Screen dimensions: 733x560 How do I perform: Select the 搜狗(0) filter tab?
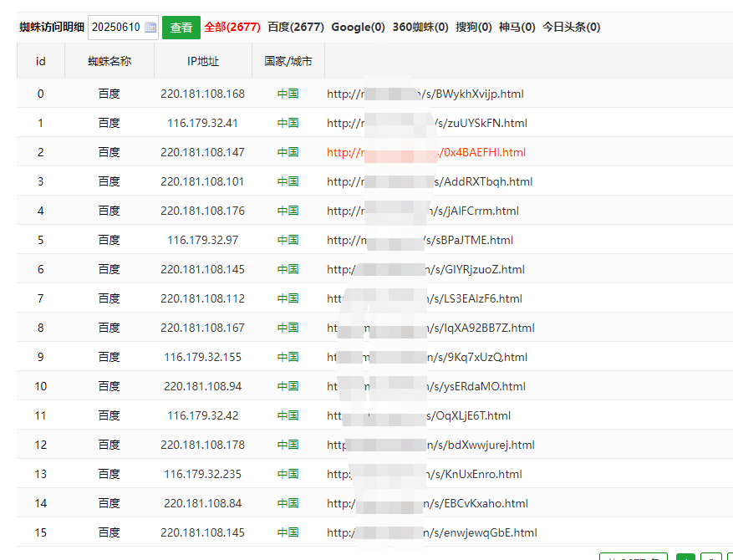(x=474, y=27)
